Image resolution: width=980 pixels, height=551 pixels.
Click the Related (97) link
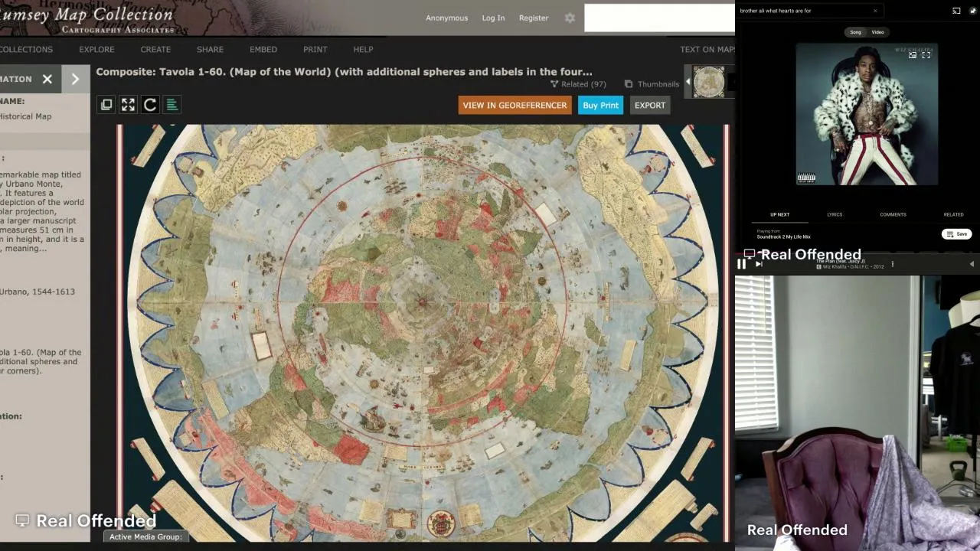click(x=578, y=84)
